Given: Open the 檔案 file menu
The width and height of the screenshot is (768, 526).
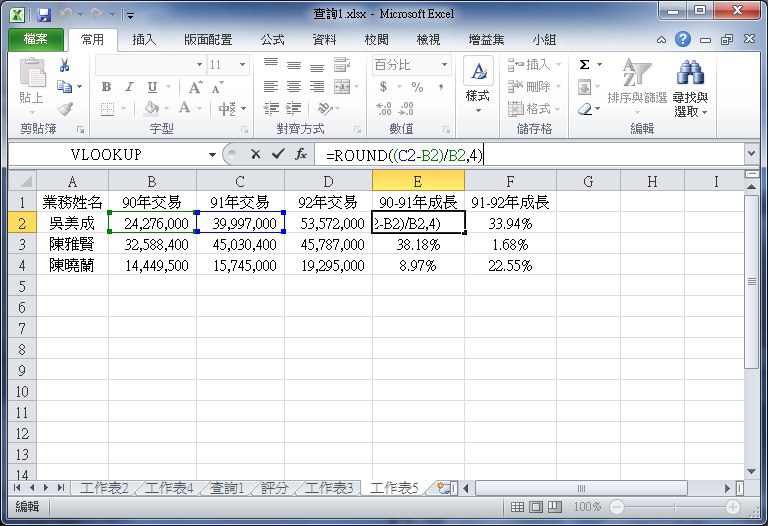Looking at the screenshot, I should (x=35, y=40).
